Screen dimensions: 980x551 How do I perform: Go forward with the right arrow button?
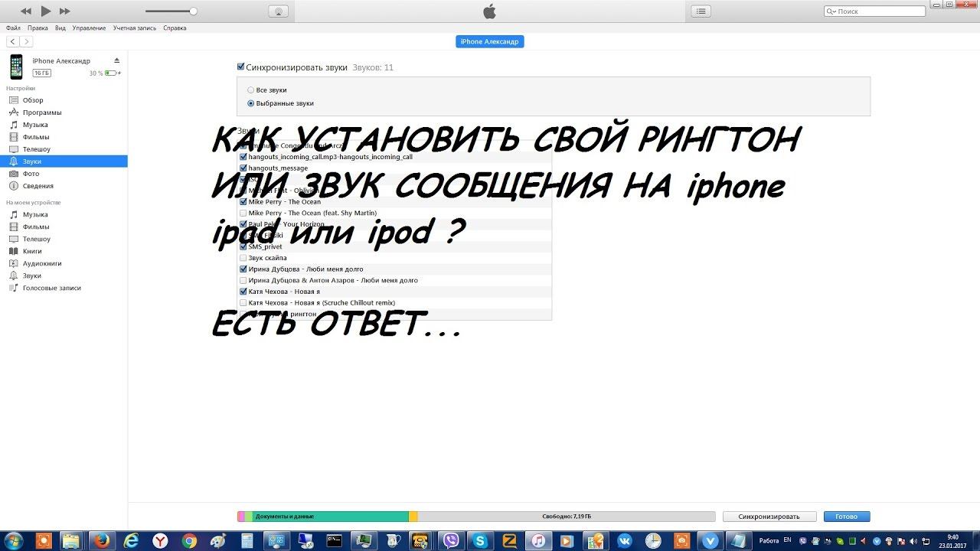click(x=27, y=41)
